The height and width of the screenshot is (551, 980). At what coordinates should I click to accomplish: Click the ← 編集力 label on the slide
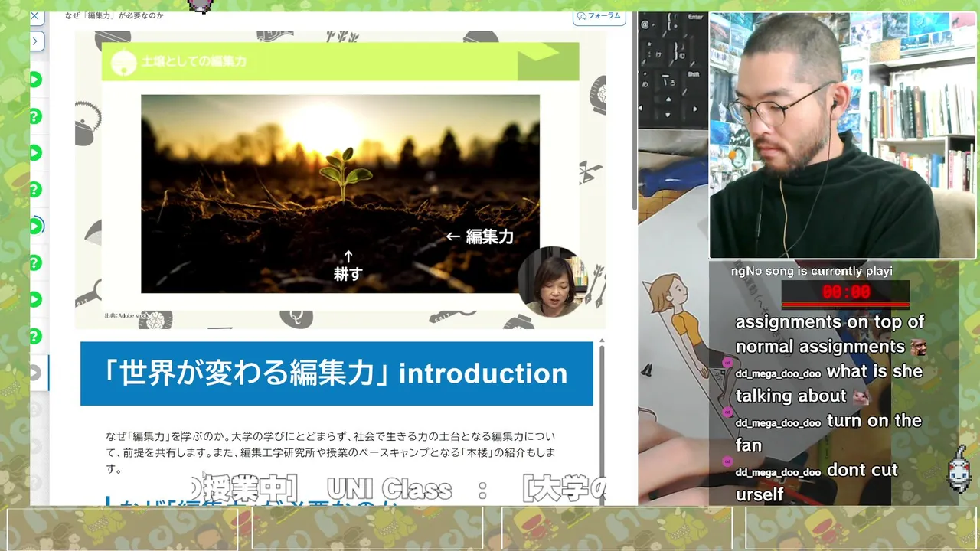pyautogui.click(x=480, y=236)
